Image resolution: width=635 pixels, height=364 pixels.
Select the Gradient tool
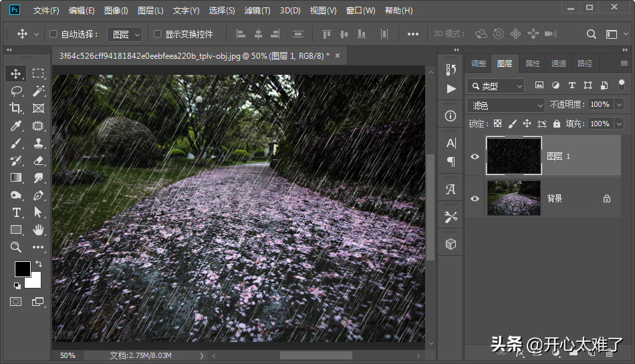(16, 178)
